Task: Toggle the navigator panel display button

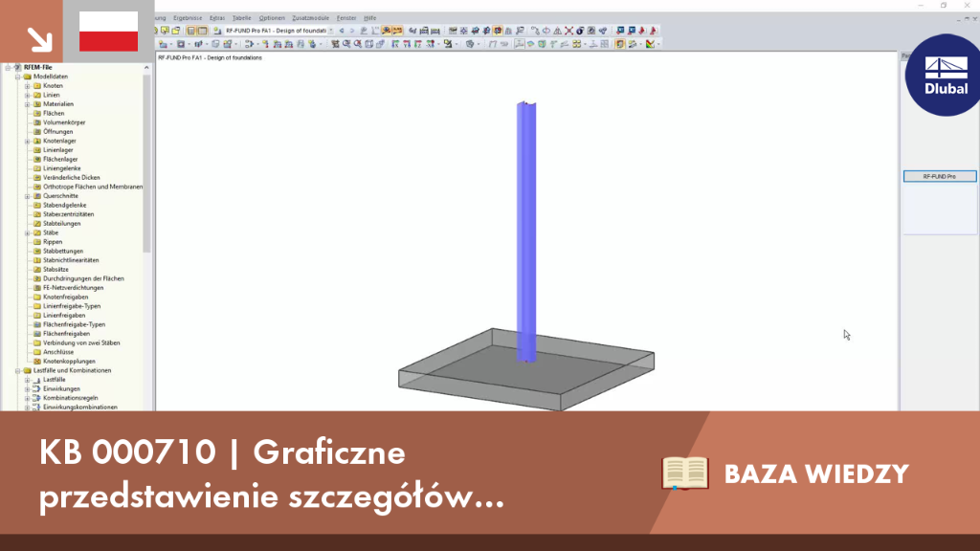Action: (191, 30)
